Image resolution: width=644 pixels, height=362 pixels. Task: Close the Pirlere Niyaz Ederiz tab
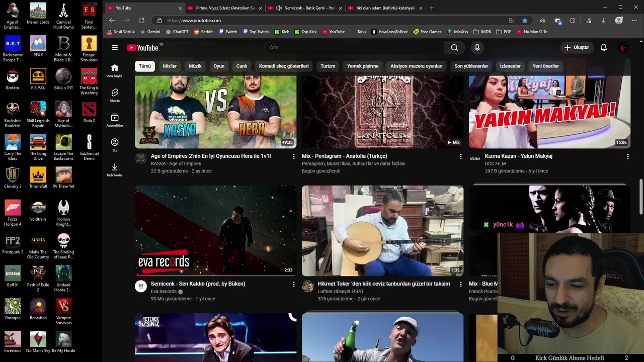[x=260, y=8]
